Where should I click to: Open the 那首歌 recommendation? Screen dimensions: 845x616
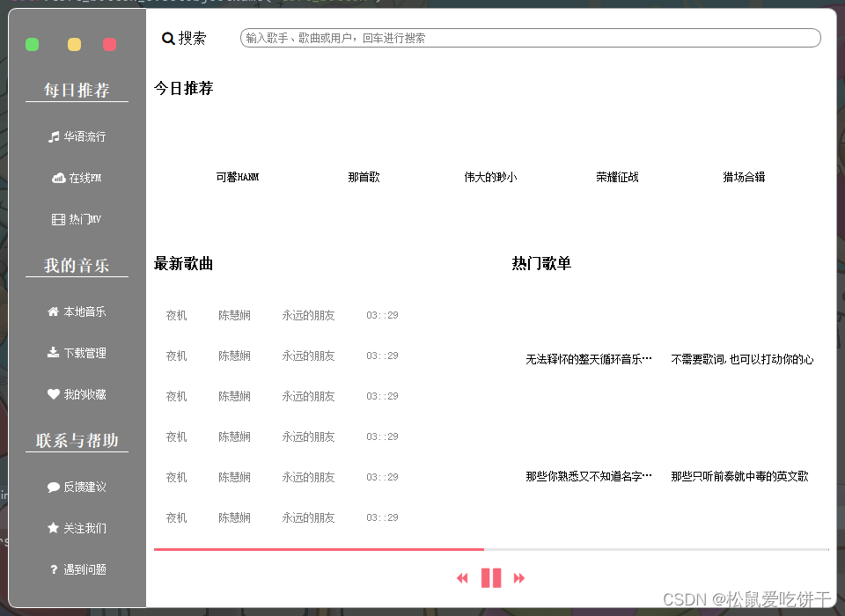click(364, 177)
